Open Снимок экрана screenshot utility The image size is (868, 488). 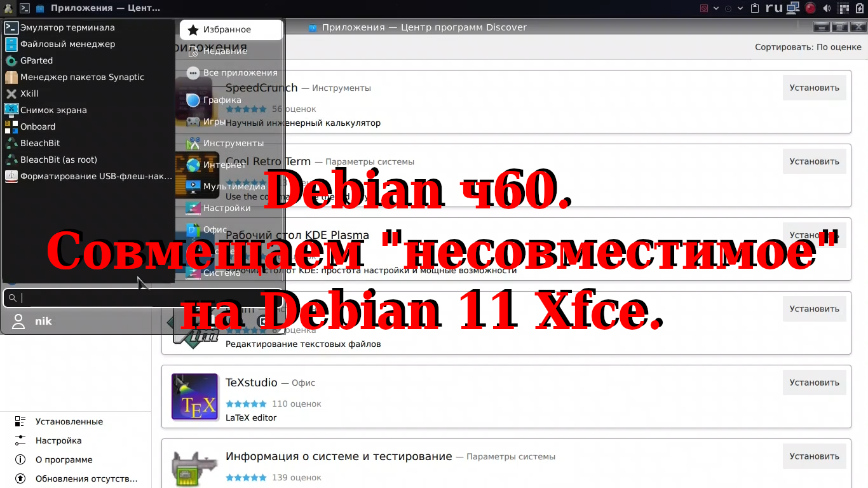(88, 110)
